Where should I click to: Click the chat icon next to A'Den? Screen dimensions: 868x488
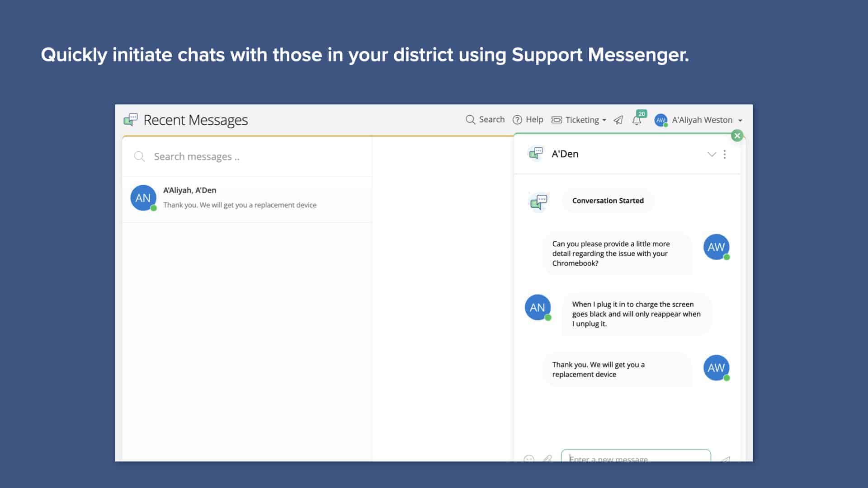click(x=536, y=154)
